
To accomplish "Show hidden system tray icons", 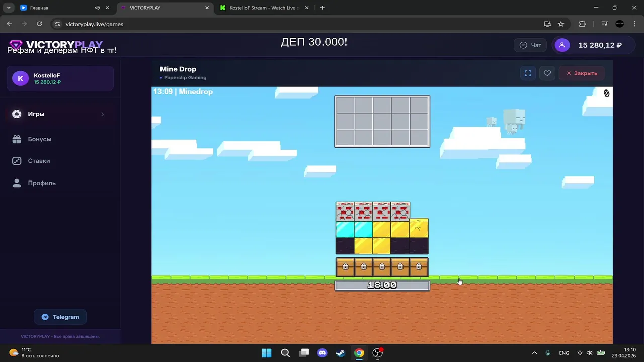I will pyautogui.click(x=534, y=353).
